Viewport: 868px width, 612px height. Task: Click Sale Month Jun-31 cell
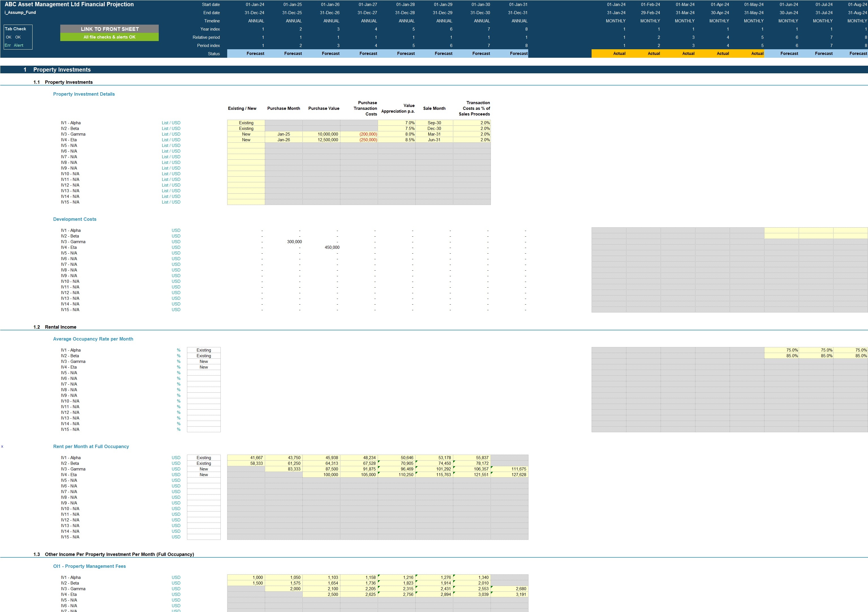tap(434, 140)
